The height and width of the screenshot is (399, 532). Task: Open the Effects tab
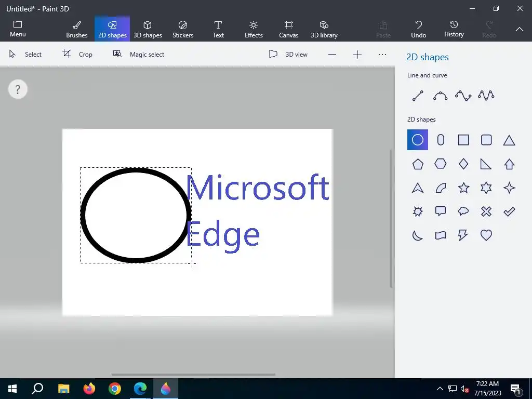pyautogui.click(x=254, y=30)
